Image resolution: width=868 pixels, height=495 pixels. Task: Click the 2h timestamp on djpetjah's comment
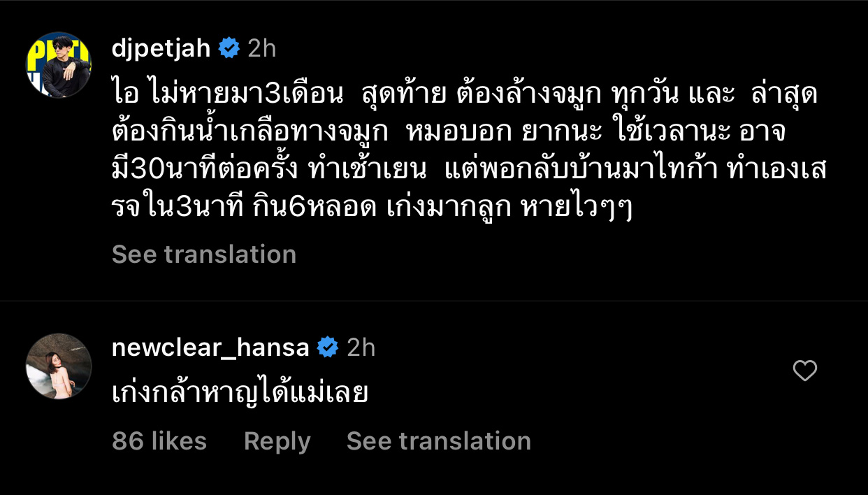tap(261, 48)
